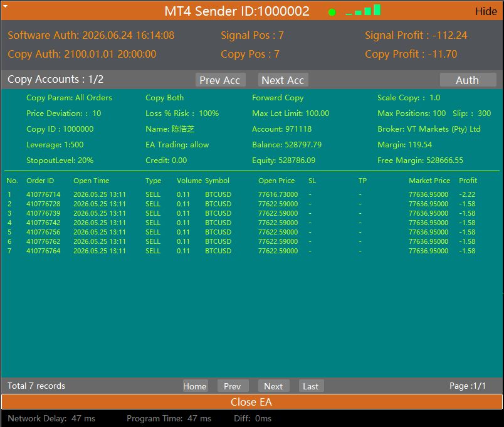Click the Forward Copy setting
This screenshot has width=504, height=427.
pos(278,98)
